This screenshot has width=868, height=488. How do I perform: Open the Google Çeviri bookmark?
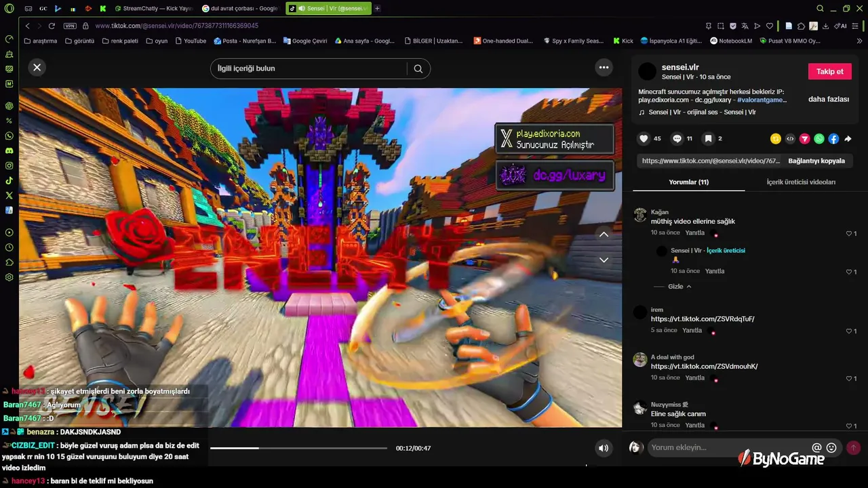pos(305,41)
